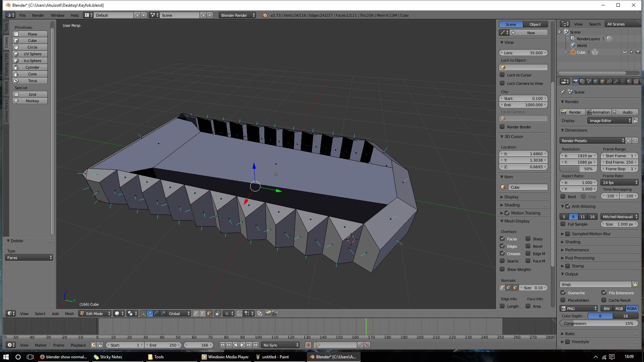
Task: Select the translate manipulator arrow icon
Action: coord(150,313)
